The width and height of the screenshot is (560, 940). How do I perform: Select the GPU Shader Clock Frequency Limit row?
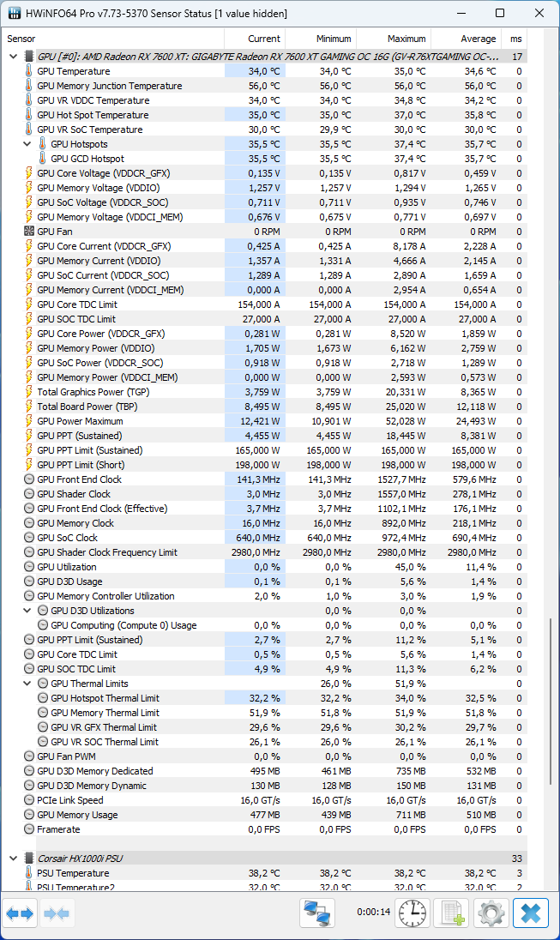pos(264,552)
